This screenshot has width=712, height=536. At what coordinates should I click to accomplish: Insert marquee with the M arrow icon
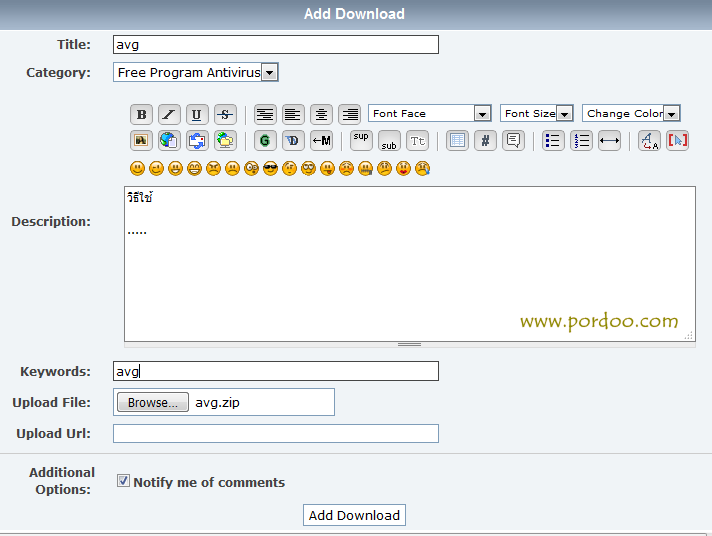321,140
